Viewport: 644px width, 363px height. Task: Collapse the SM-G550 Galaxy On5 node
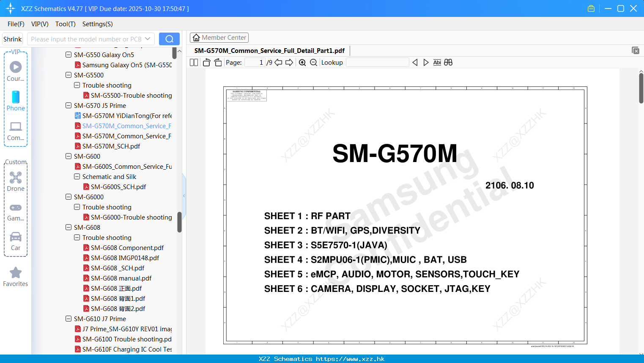(x=69, y=55)
